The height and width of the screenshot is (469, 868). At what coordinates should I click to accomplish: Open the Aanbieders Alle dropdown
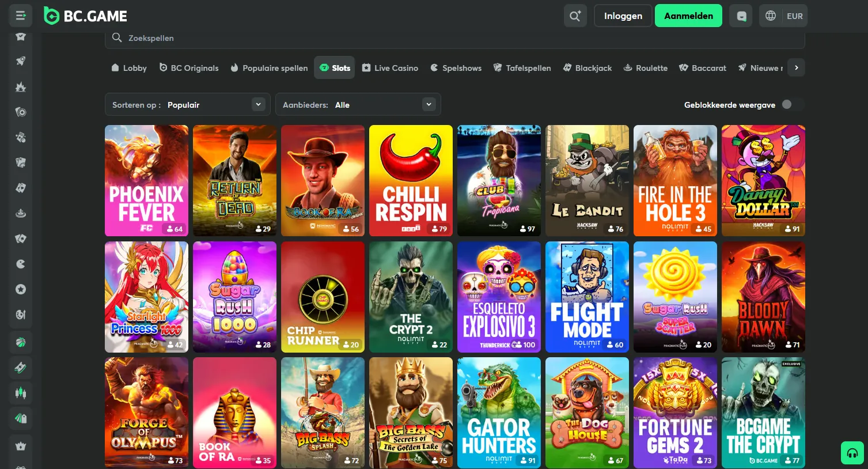358,104
